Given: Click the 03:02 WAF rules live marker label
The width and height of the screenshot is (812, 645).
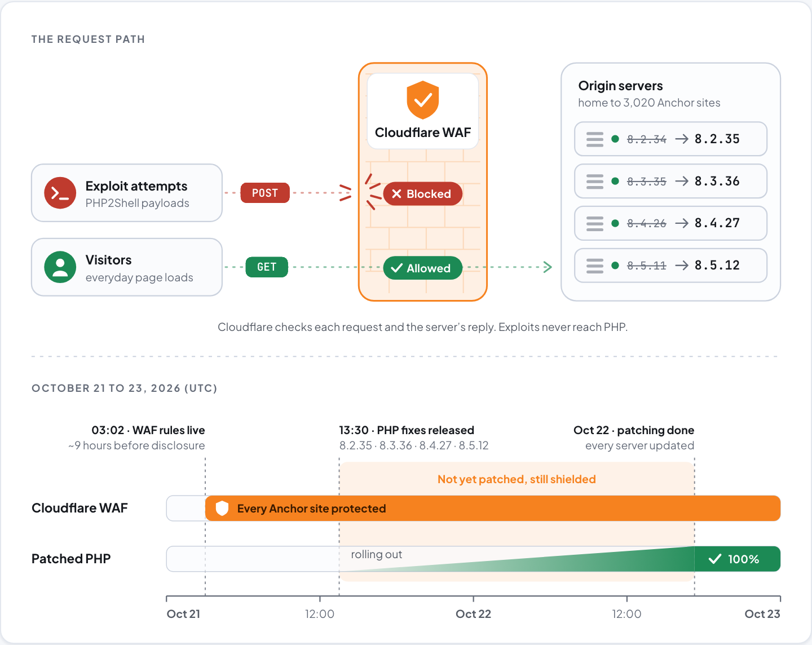Looking at the screenshot, I should (x=148, y=430).
